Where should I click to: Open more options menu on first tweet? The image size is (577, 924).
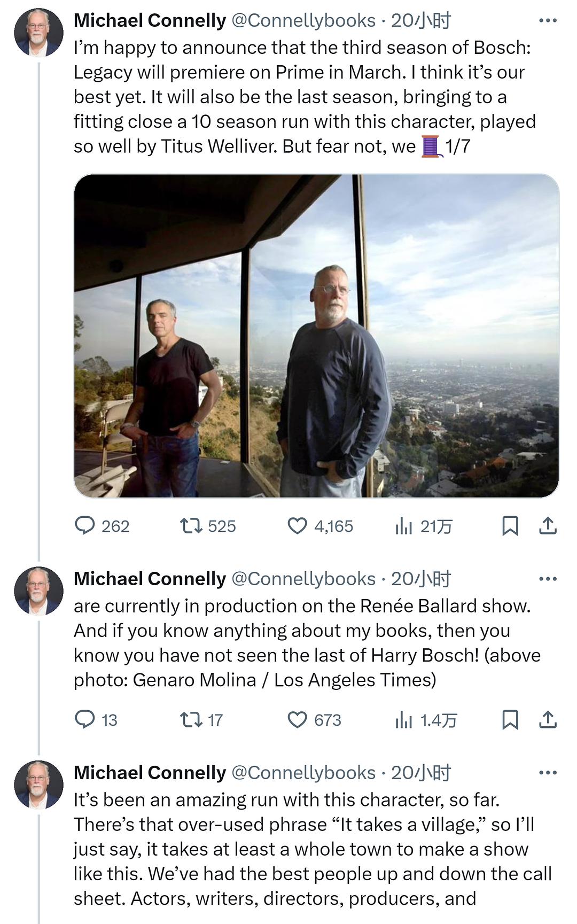(x=548, y=21)
